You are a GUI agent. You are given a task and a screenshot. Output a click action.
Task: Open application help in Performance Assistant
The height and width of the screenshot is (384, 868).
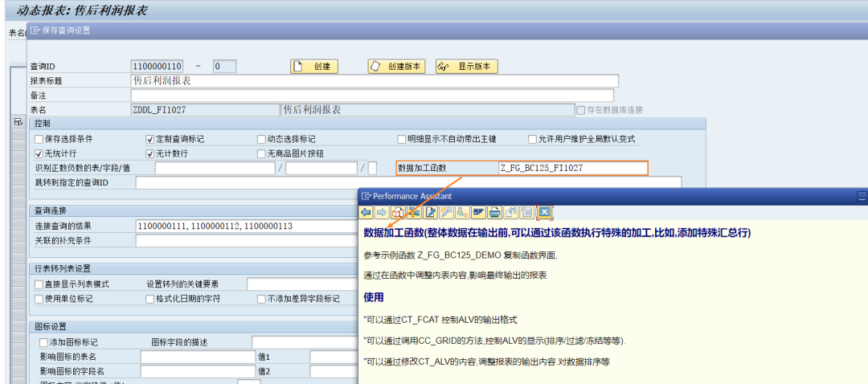tap(398, 212)
